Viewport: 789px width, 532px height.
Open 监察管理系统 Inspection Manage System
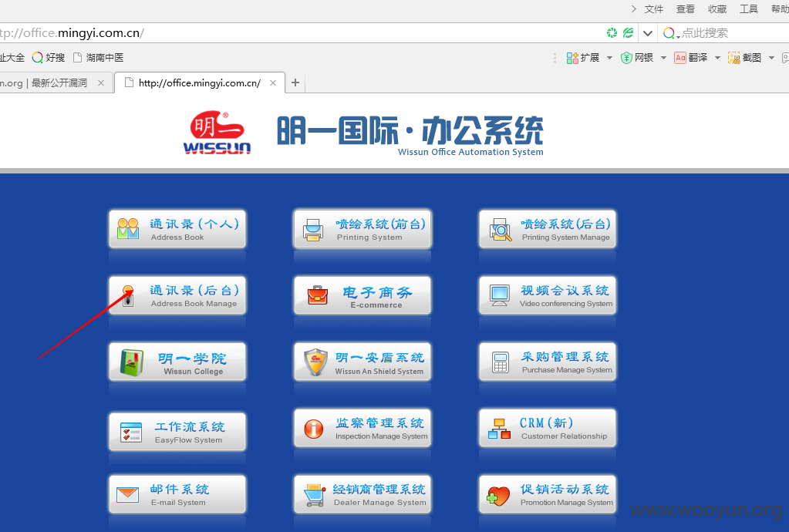point(362,429)
